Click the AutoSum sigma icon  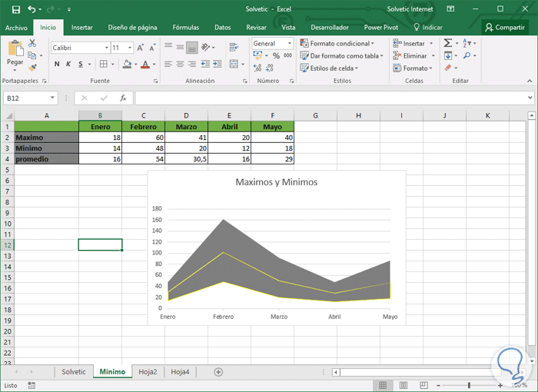(x=448, y=44)
